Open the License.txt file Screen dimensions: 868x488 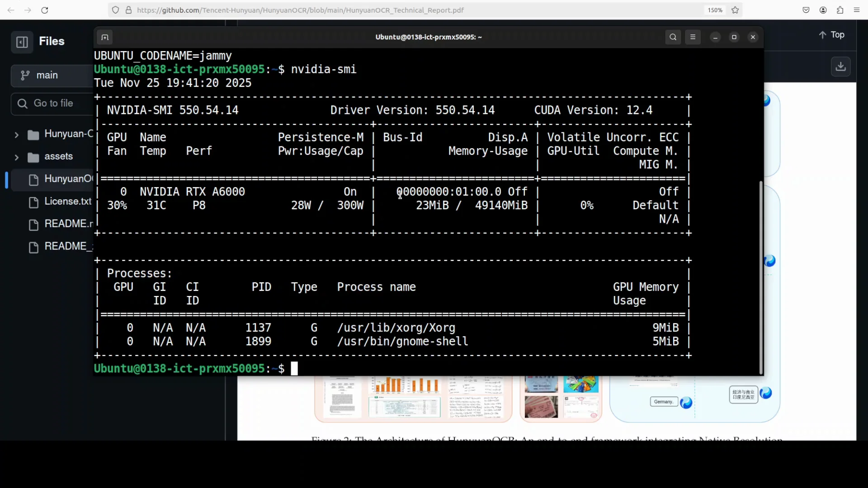point(68,202)
